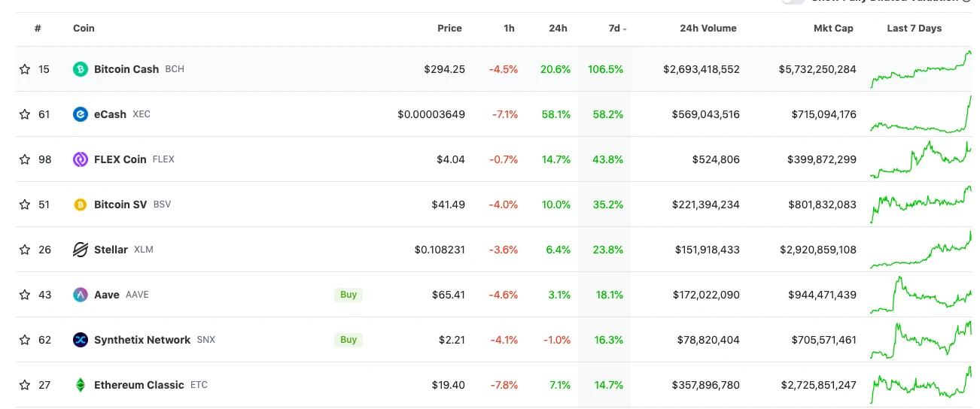Click the Bitcoin Cash coin logo
980x409 pixels.
coord(81,69)
